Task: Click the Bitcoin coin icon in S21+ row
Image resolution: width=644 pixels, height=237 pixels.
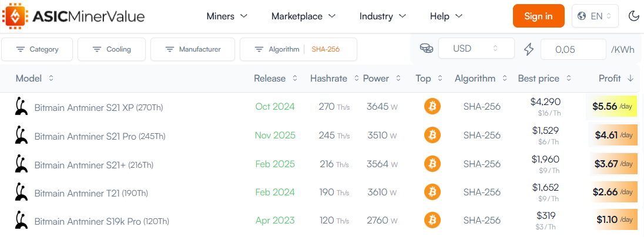Action: pyautogui.click(x=432, y=164)
